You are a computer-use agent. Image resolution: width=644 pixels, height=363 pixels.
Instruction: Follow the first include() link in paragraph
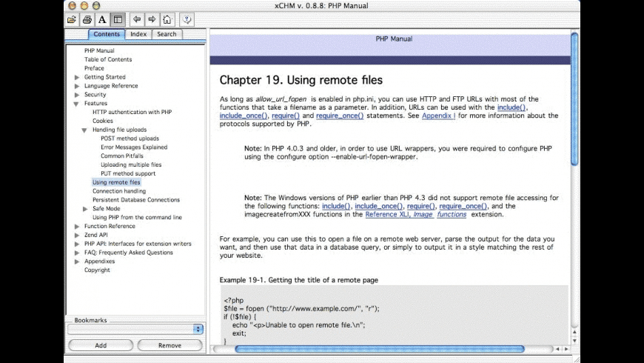[x=511, y=107]
